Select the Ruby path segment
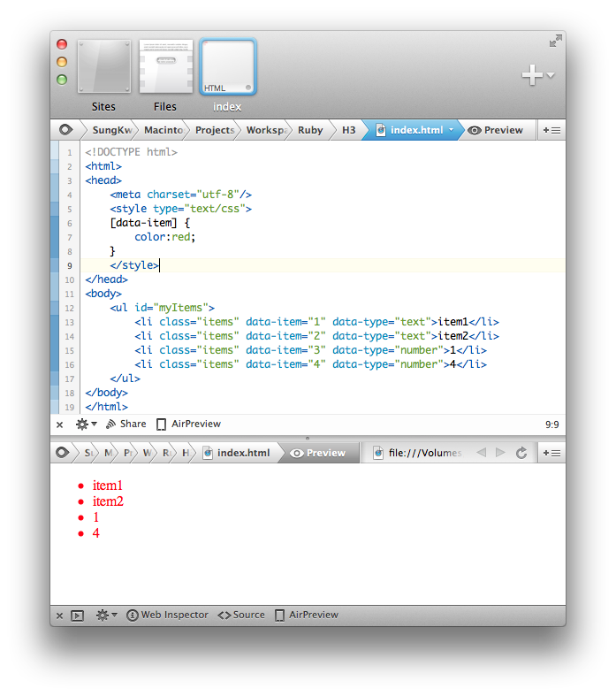Image resolution: width=616 pixels, height=696 pixels. point(310,130)
